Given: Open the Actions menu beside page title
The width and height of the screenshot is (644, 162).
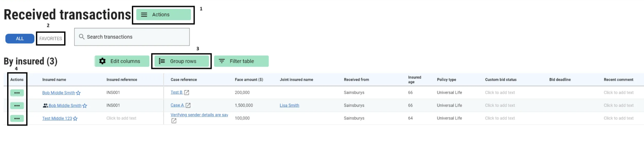Looking at the screenshot, I should [163, 15].
